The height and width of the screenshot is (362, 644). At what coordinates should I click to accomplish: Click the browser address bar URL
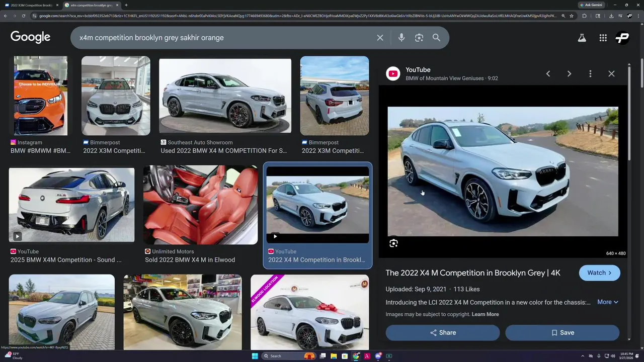point(297,16)
